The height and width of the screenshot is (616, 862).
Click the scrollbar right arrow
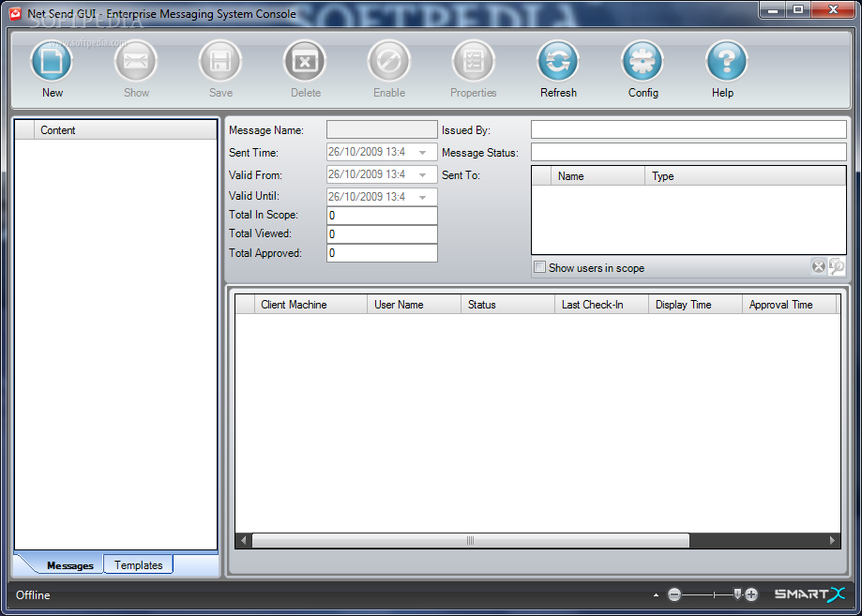pyautogui.click(x=832, y=540)
